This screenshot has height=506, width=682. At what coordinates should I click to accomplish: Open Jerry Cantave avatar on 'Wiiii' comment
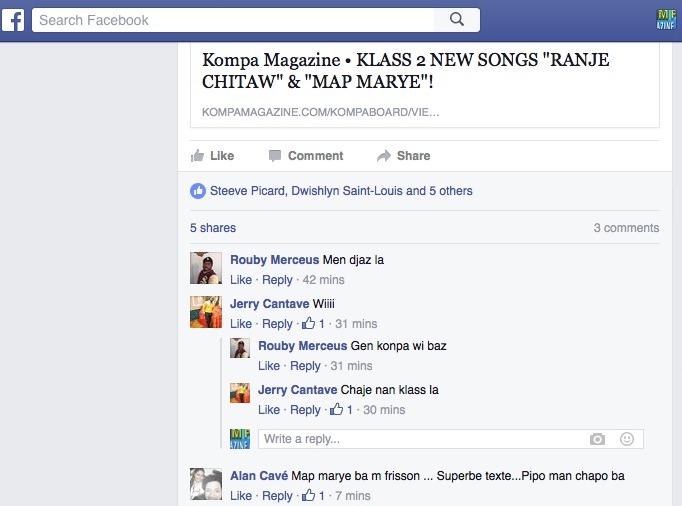(x=206, y=312)
